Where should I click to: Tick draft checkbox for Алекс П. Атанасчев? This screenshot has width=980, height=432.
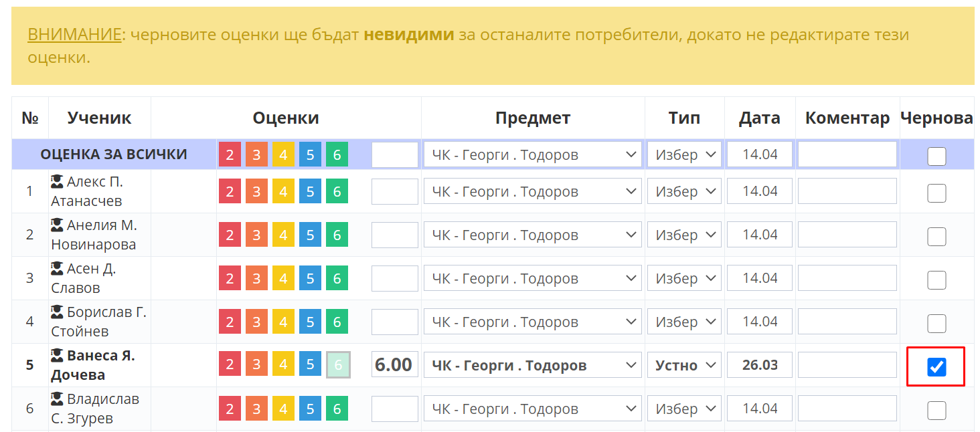click(936, 193)
